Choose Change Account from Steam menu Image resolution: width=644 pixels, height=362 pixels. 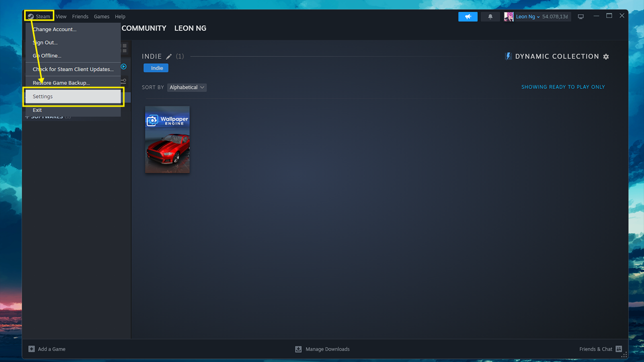coord(73,29)
